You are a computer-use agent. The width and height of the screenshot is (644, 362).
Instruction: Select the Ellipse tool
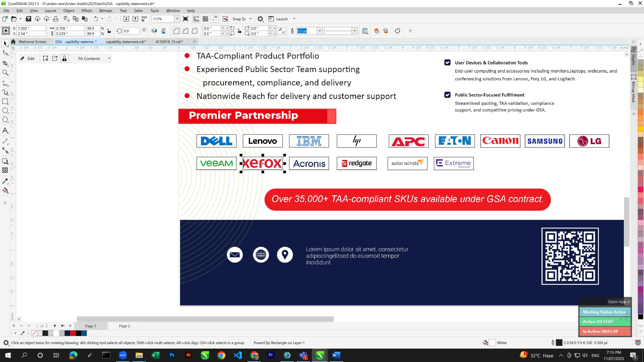click(x=5, y=110)
